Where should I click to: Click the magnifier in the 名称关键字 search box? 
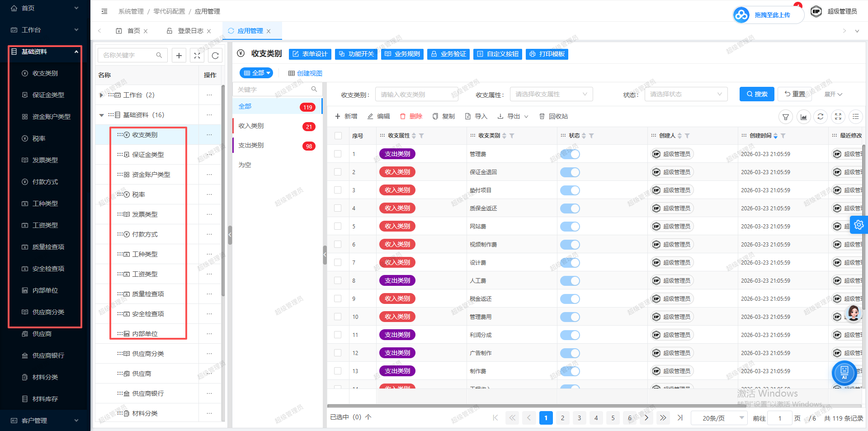(x=159, y=55)
